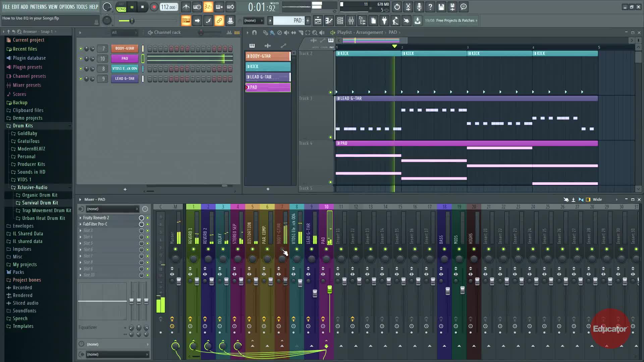Toggle mute light on REVERB 1 mixer track
The image size is (644, 362).
tap(194, 249)
